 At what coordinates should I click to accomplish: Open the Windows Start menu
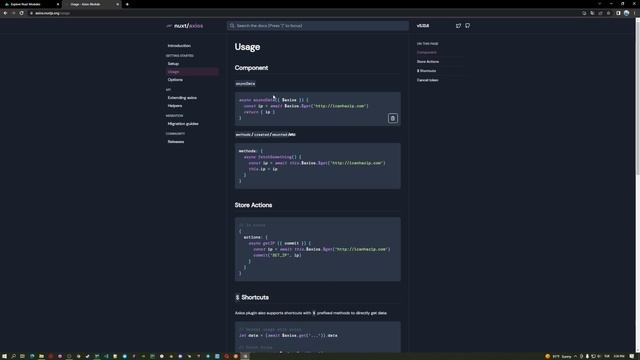4,356
